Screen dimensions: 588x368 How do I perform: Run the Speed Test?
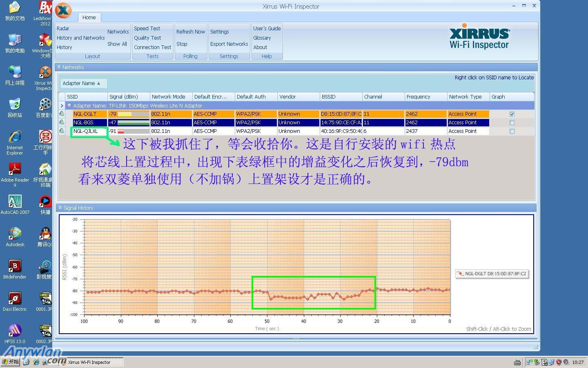[147, 28]
